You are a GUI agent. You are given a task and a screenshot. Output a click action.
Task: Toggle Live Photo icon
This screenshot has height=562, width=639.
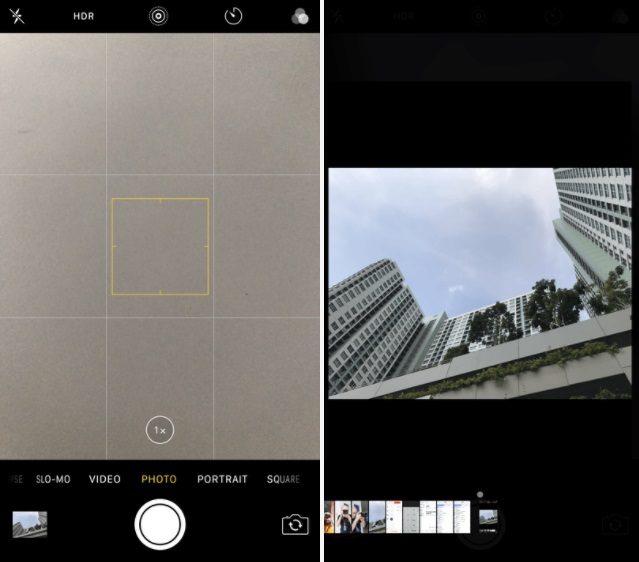(158, 16)
